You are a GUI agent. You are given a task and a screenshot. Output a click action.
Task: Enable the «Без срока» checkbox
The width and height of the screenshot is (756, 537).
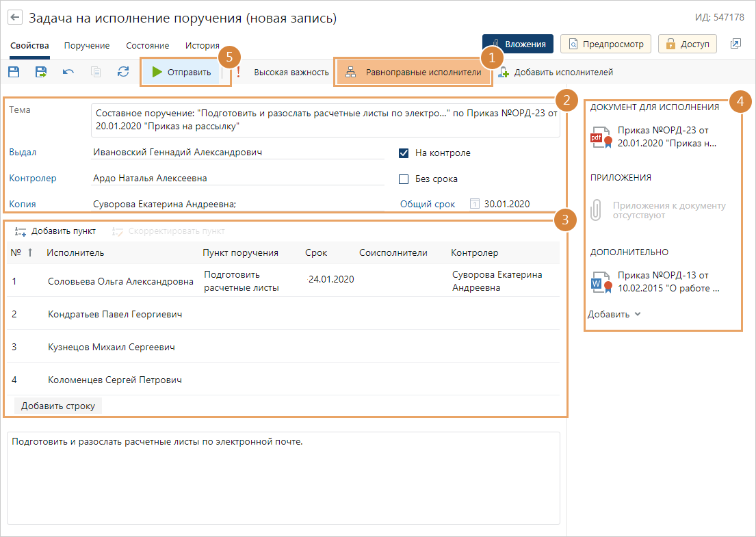click(x=404, y=179)
